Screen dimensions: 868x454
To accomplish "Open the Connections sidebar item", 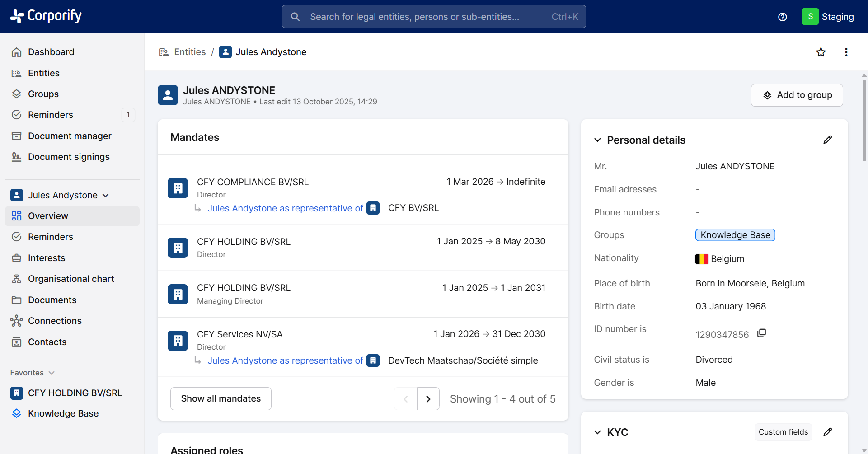I will (55, 321).
